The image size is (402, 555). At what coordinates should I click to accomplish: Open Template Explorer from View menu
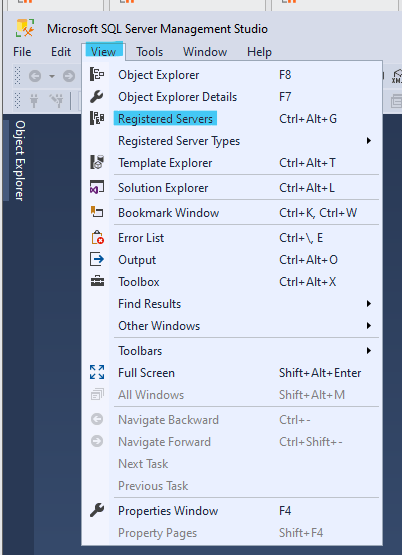tap(232, 163)
